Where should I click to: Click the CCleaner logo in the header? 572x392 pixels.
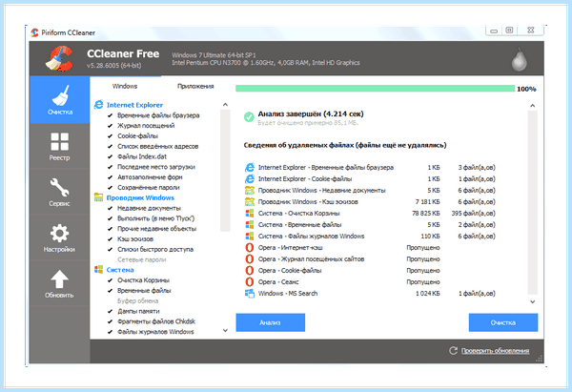(x=59, y=58)
